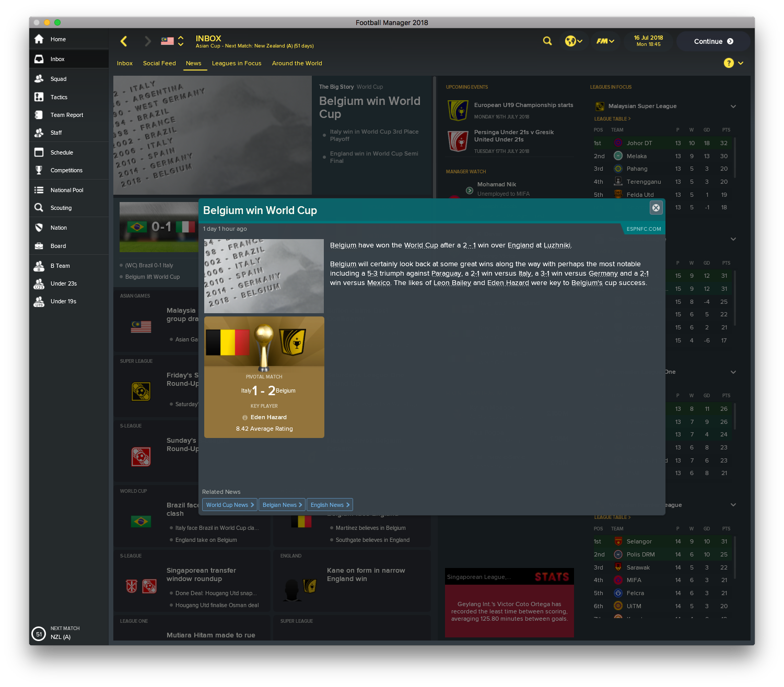Click the Singaporean League stats panel
The image size is (784, 687).
coord(509,602)
